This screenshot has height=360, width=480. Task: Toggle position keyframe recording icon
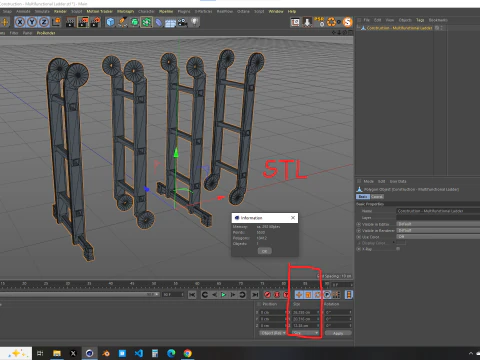(x=299, y=295)
